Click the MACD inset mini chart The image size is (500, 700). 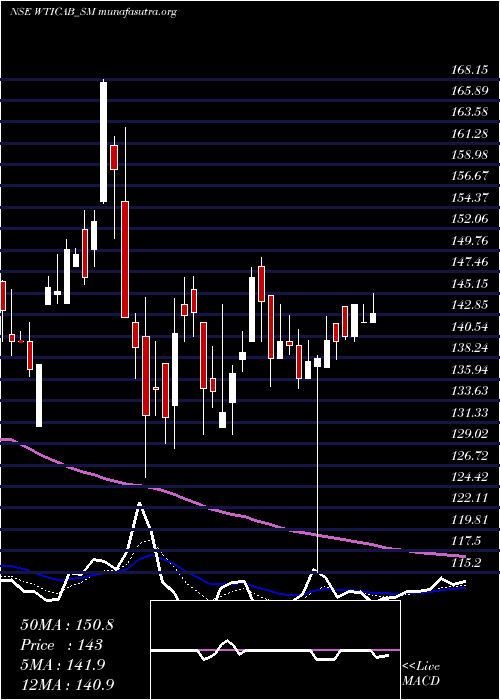275,650
